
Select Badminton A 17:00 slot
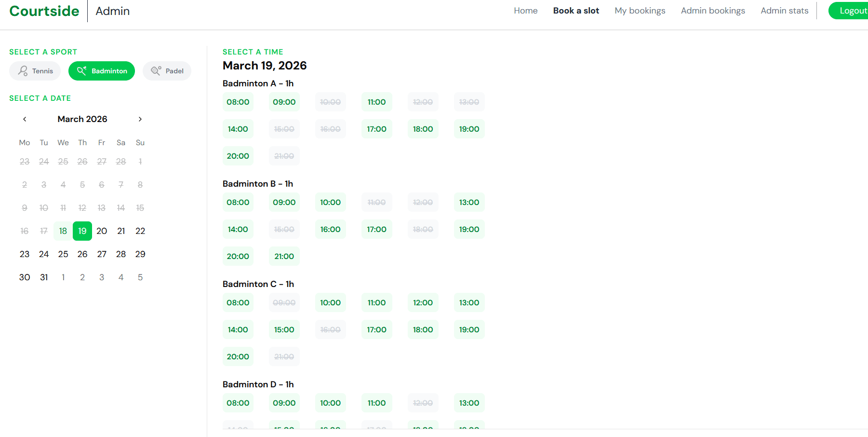[376, 129]
